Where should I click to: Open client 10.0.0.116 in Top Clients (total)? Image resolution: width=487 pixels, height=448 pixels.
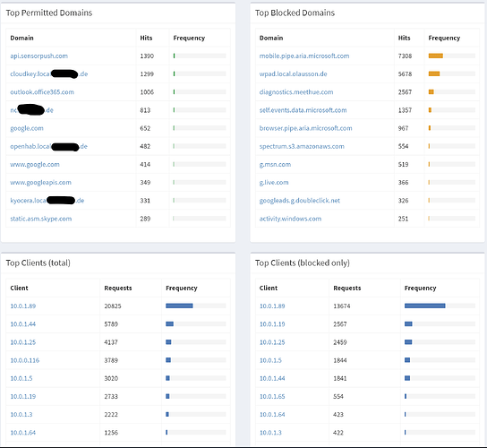click(25, 360)
